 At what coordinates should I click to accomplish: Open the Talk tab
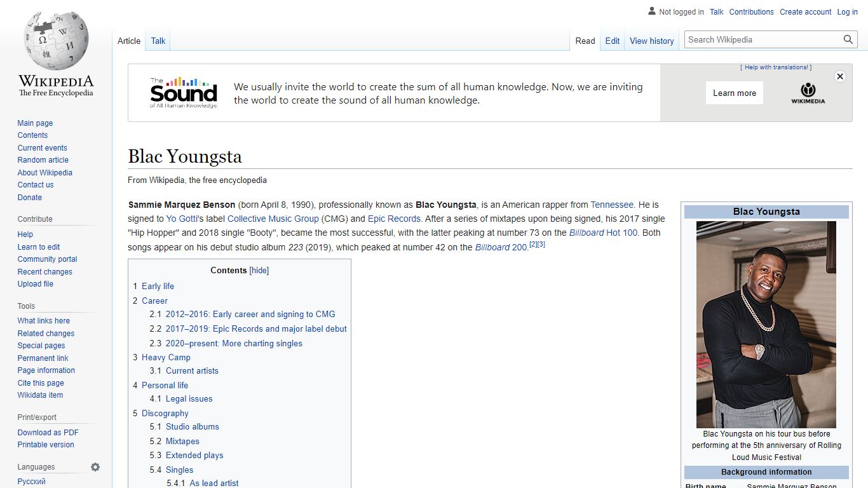(x=158, y=41)
